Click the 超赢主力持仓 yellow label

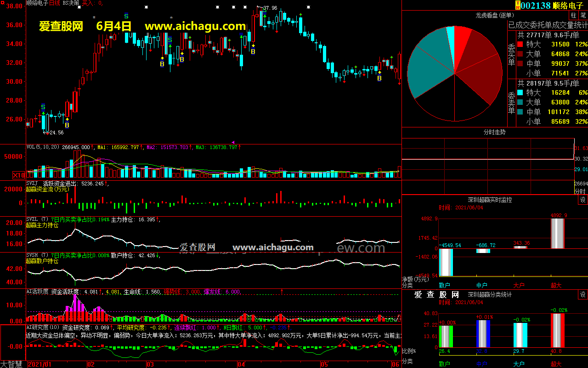coord(42,225)
